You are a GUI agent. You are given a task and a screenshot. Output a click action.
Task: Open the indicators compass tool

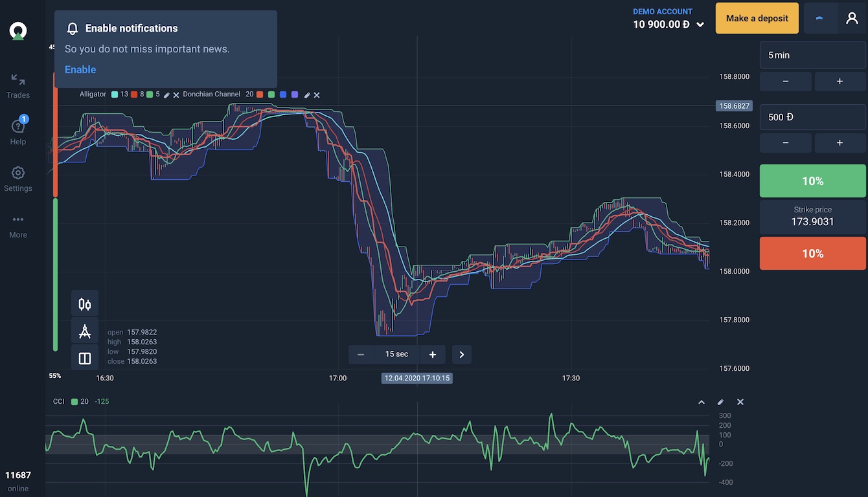[x=85, y=331]
